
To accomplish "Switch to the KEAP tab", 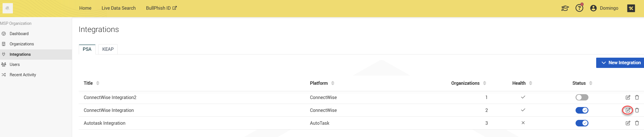I will [x=108, y=49].
